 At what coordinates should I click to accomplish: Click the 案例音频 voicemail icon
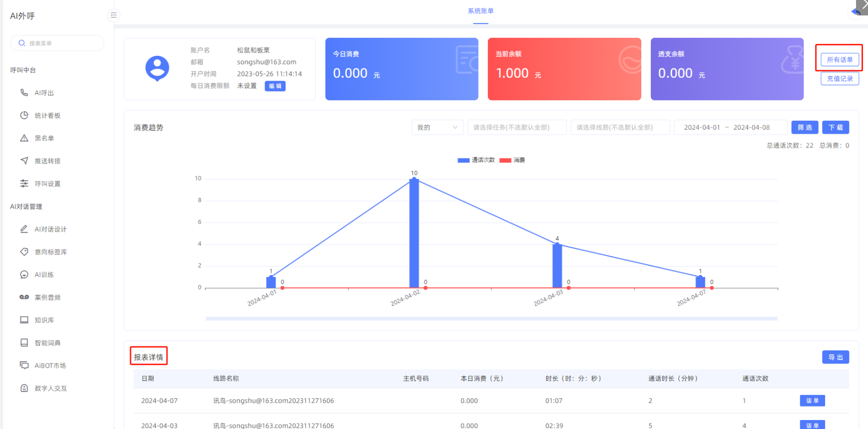(24, 297)
